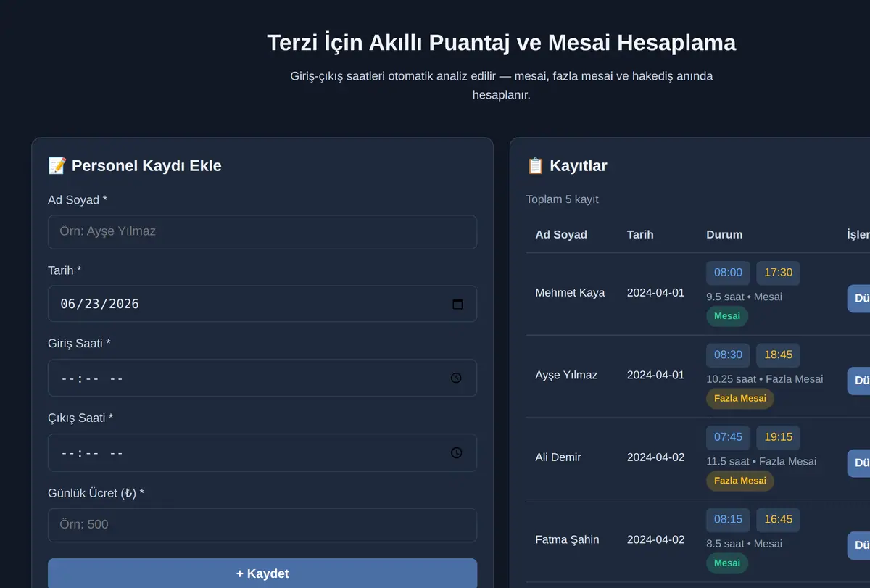Click the 16:45 exit time chip
The image size is (870, 588).
[778, 520]
